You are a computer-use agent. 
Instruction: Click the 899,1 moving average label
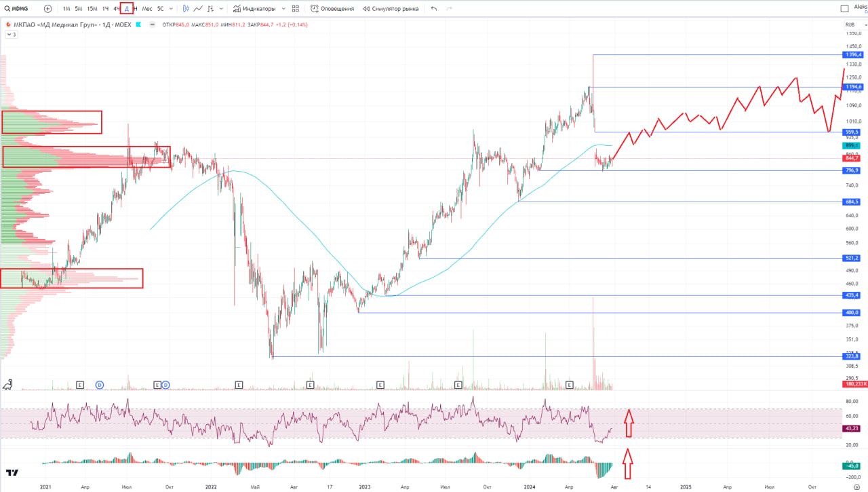click(x=852, y=145)
